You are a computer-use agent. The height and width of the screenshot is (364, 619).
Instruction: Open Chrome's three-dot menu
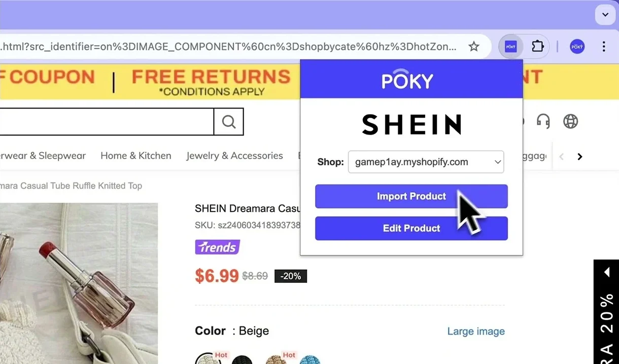pos(604,46)
